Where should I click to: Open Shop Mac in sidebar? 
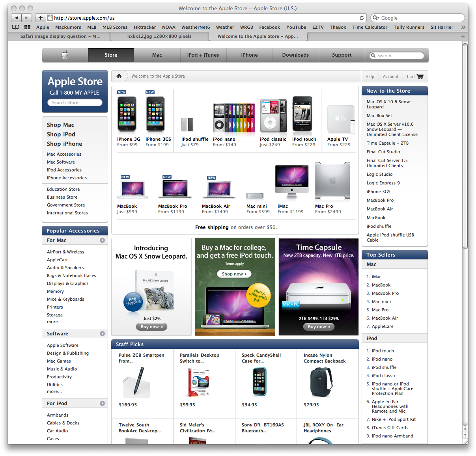click(x=60, y=125)
